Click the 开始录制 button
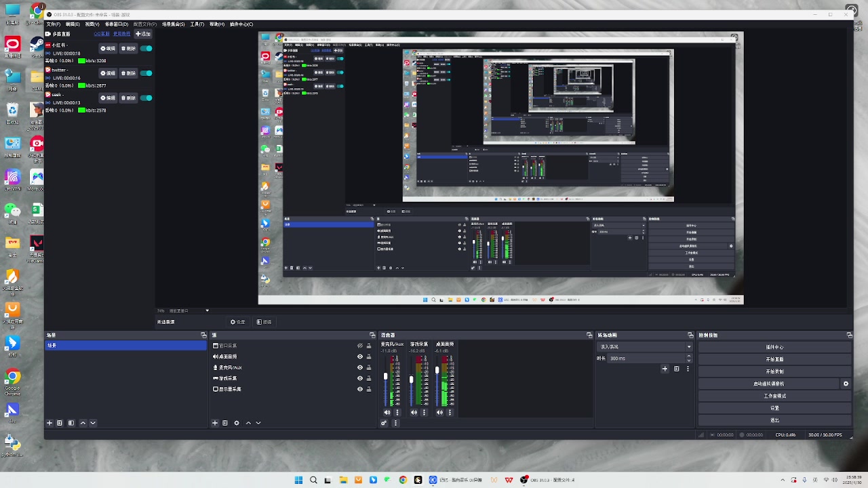The height and width of the screenshot is (488, 868). tap(774, 371)
